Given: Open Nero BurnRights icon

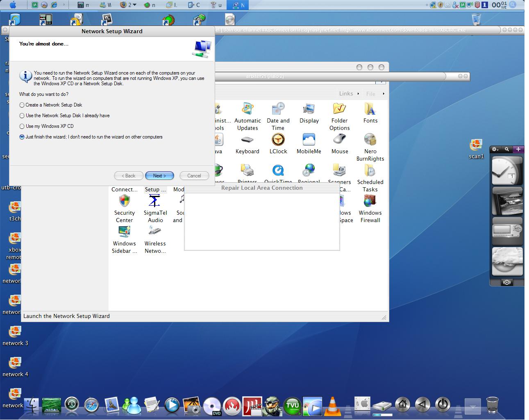Looking at the screenshot, I should pos(370,148).
